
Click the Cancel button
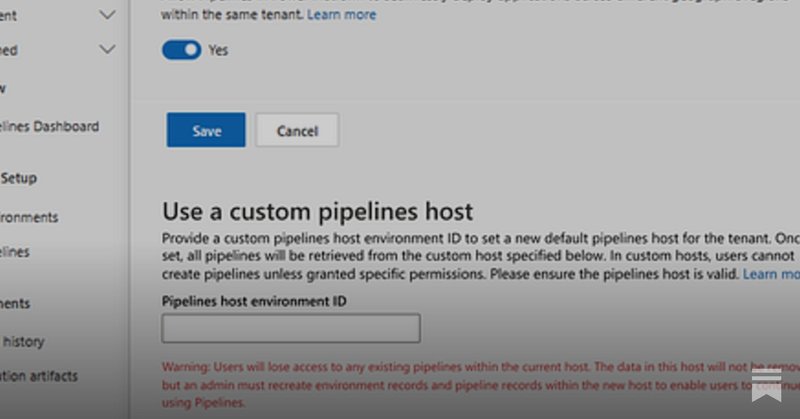297,130
